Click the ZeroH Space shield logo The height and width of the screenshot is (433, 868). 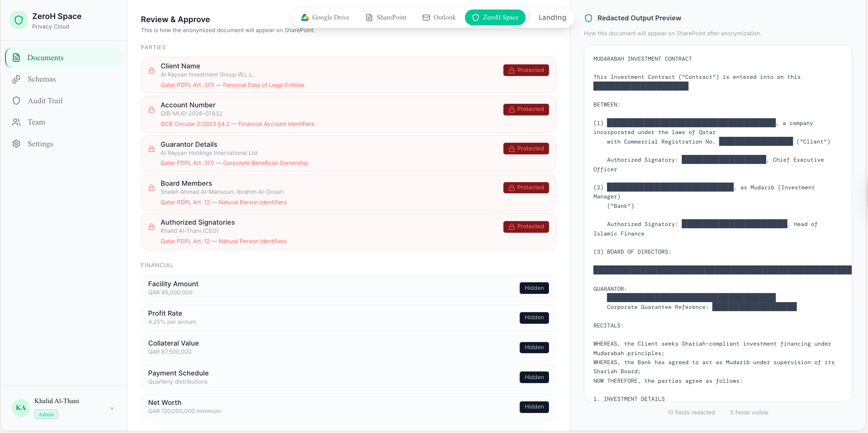coord(19,20)
